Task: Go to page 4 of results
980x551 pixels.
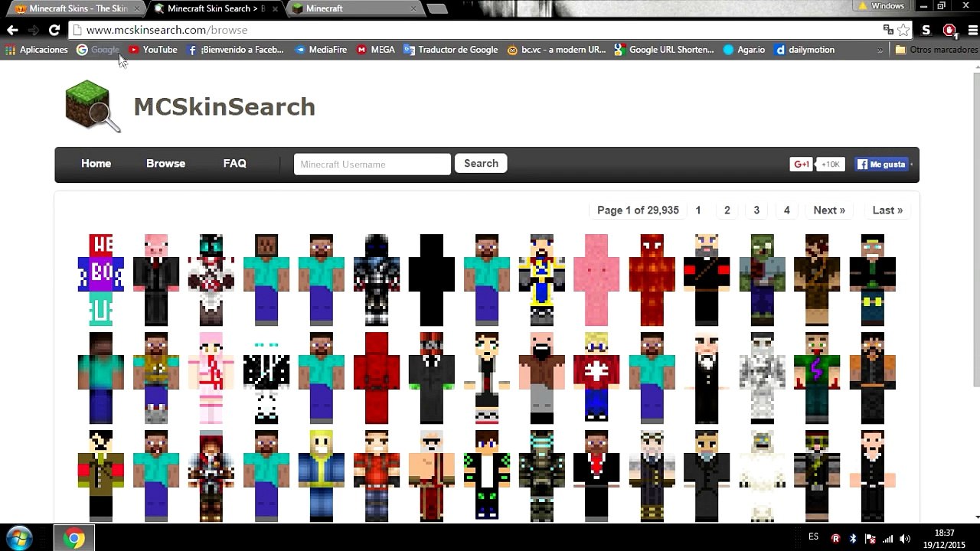Action: point(786,210)
